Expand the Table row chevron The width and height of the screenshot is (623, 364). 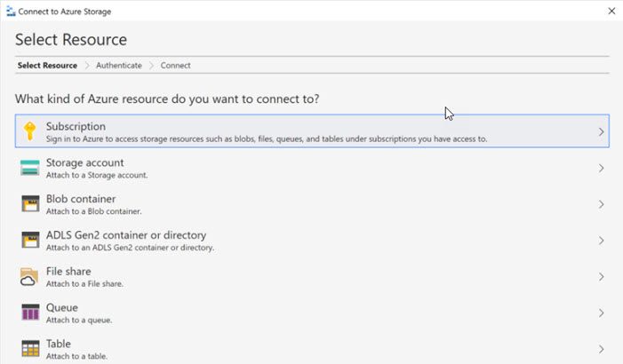(x=602, y=349)
